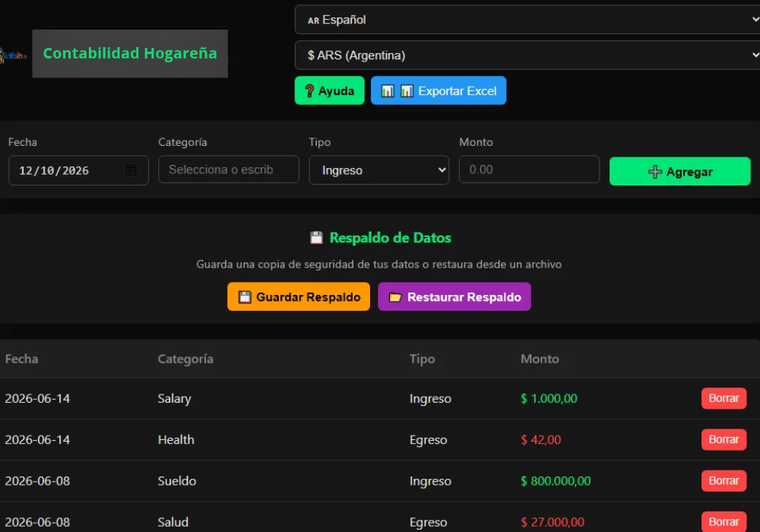Click the Ingreso cell in the Sueldo row
Screen dimensions: 760x532
click(x=430, y=481)
